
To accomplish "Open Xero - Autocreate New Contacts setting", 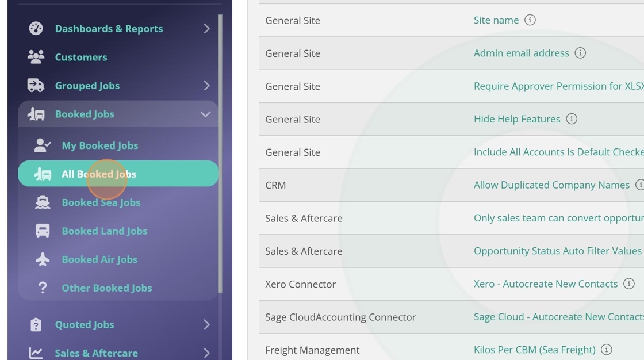I will pyautogui.click(x=545, y=284).
